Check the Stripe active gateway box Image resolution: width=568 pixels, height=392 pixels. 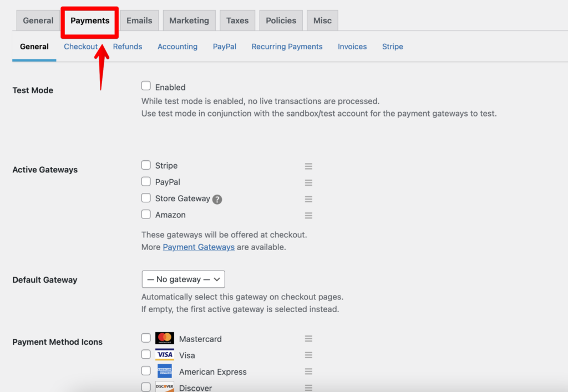146,165
